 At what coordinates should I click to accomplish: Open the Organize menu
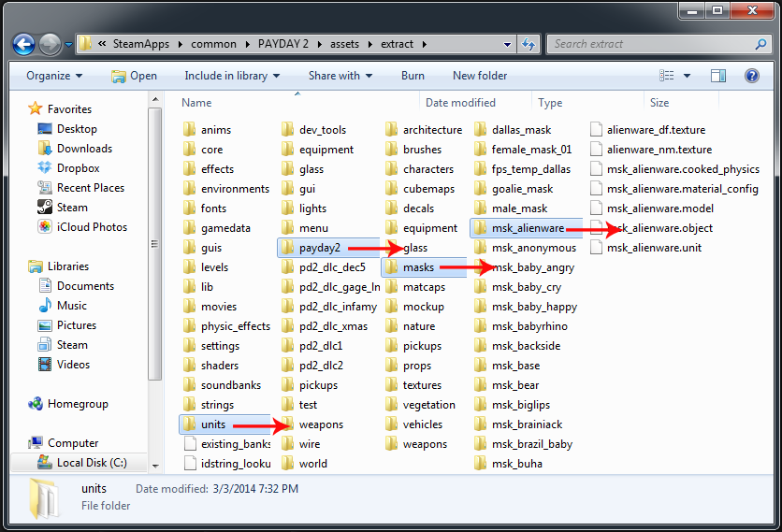54,76
